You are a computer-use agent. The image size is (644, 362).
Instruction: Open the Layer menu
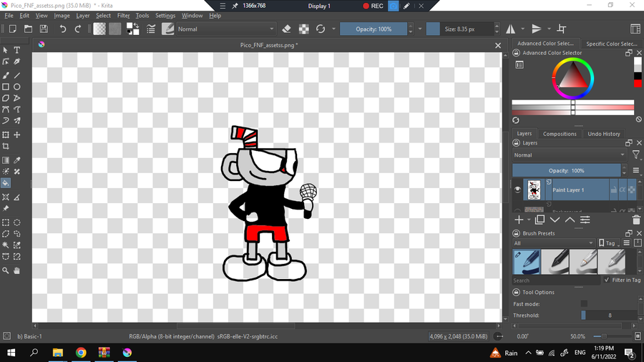82,16
